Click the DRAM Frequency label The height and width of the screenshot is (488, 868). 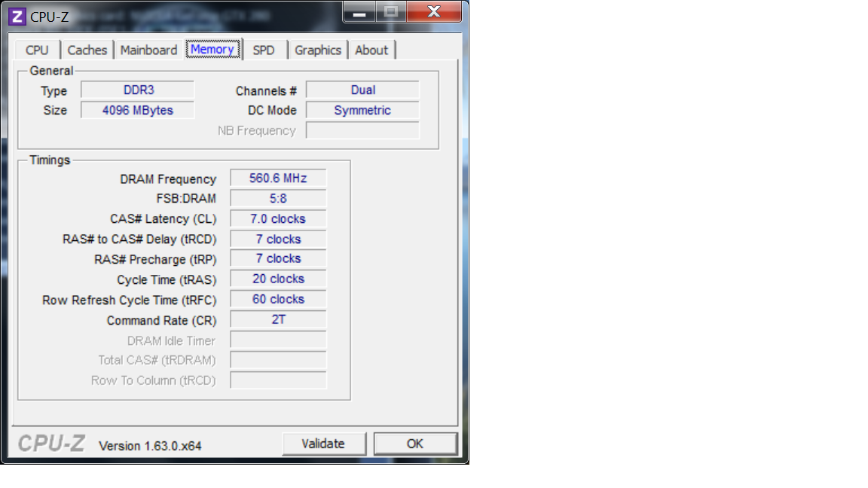coord(168,179)
